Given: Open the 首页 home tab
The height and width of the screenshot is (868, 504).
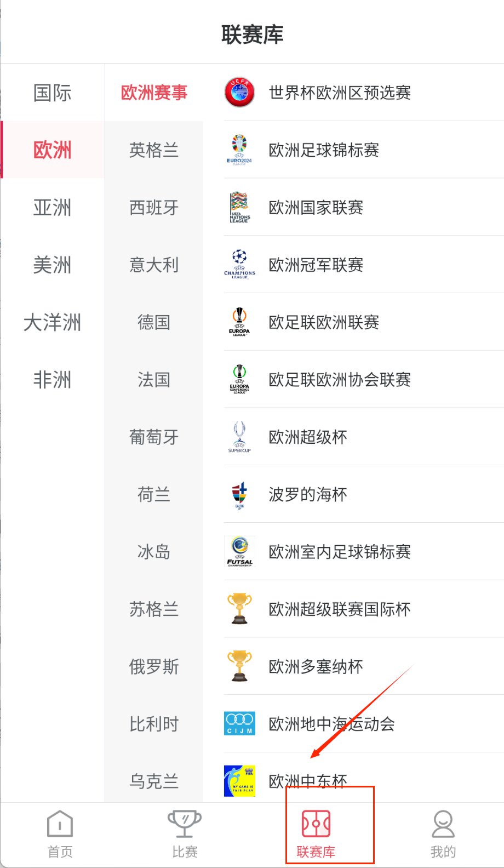Looking at the screenshot, I should click(60, 834).
